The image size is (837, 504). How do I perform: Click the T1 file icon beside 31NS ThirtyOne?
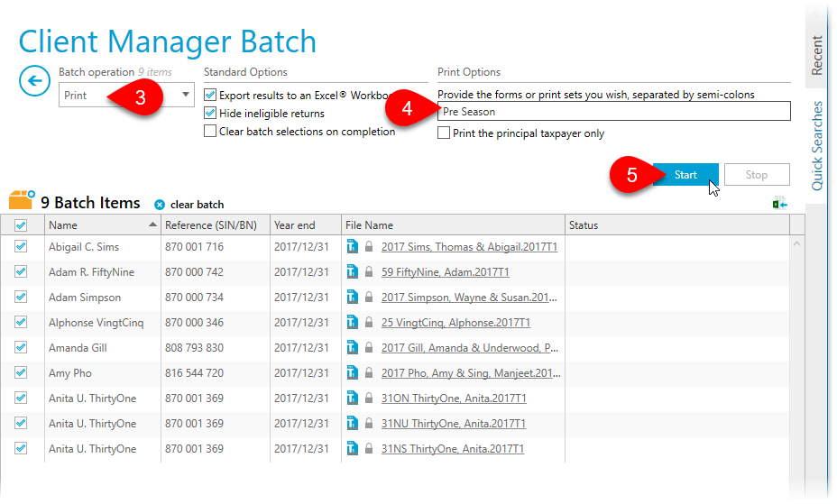click(353, 448)
